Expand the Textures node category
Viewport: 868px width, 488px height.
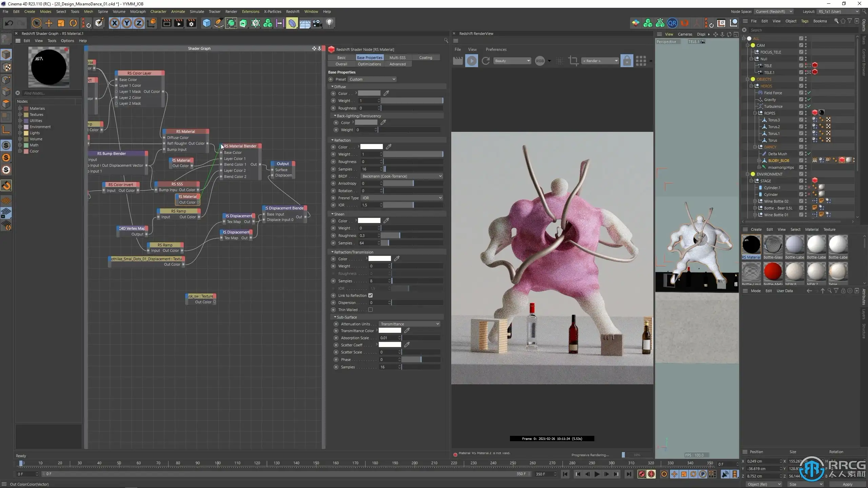[20, 115]
